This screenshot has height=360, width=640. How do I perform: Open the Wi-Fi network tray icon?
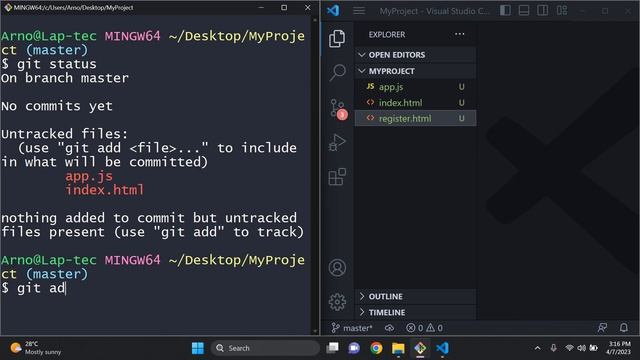tap(569, 348)
